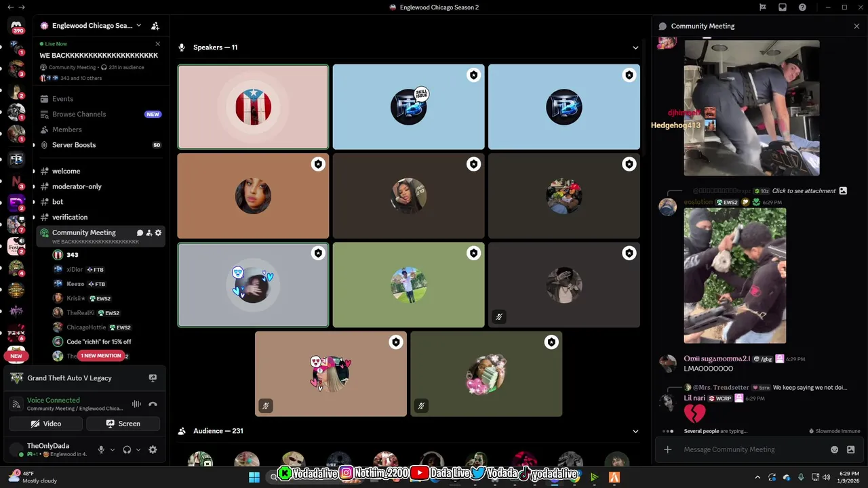Expand Englewood Chicago server name dropdown
Screen dimensions: 868x488
pyautogui.click(x=139, y=26)
